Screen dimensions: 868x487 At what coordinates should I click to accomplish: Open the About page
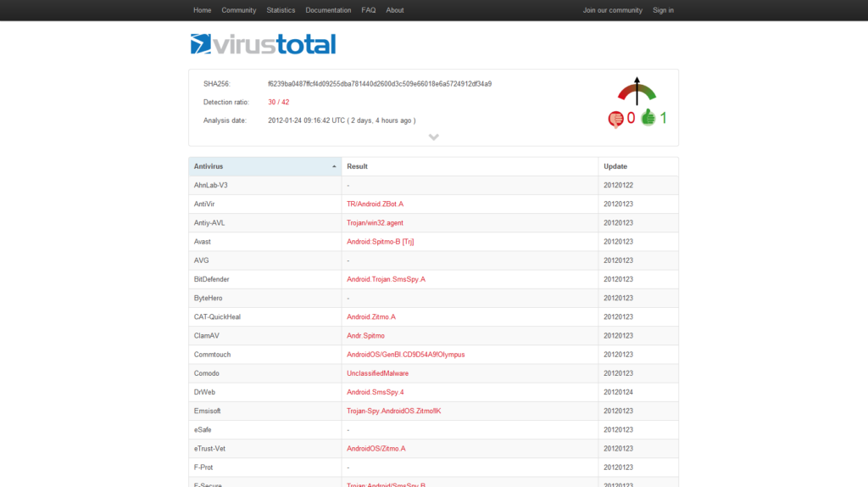coord(395,10)
